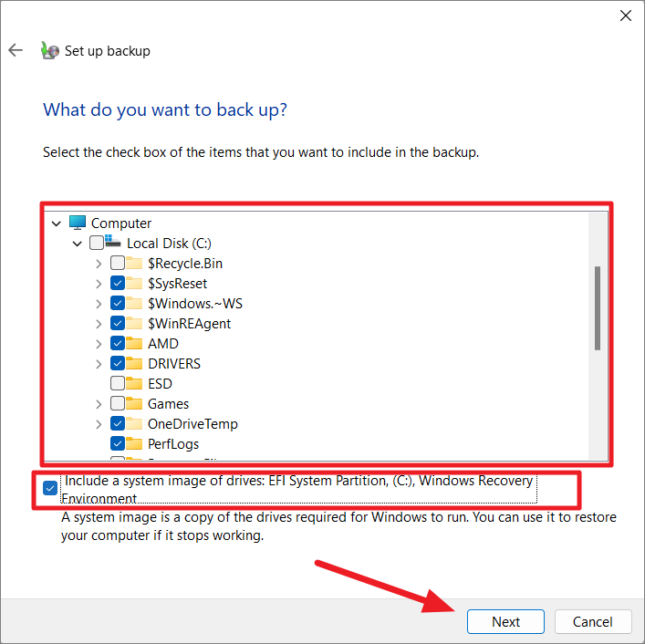The height and width of the screenshot is (644, 645).
Task: Check the Local Disk (C:) checkbox
Action: tap(97, 243)
